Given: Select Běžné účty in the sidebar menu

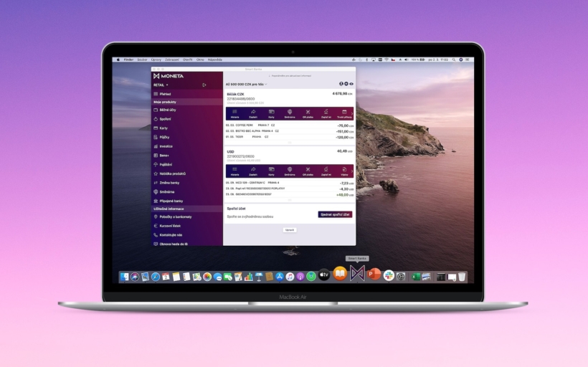Looking at the screenshot, I should click(168, 110).
